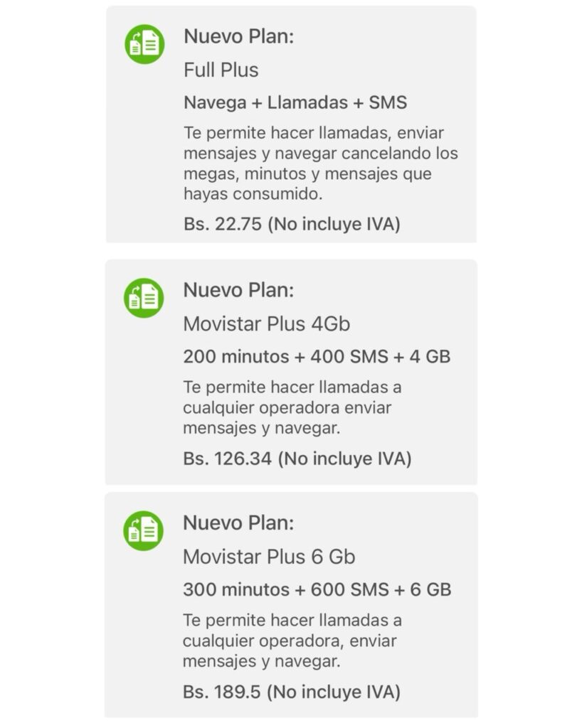This screenshot has height=728, width=582.
Task: Click the Bs. 22.75 price text
Action: (x=292, y=225)
